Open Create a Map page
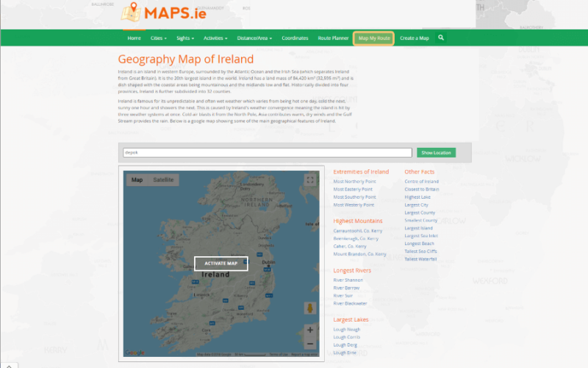Screen dimensions: 588x368 tap(414, 38)
